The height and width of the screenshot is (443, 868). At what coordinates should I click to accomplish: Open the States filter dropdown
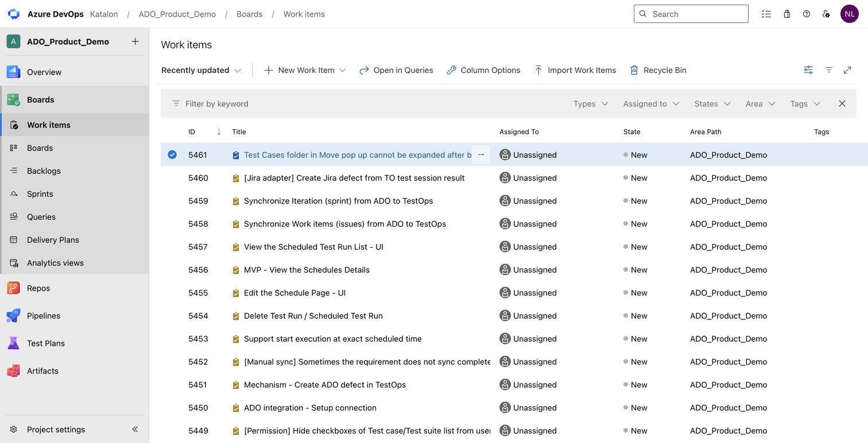click(x=712, y=103)
